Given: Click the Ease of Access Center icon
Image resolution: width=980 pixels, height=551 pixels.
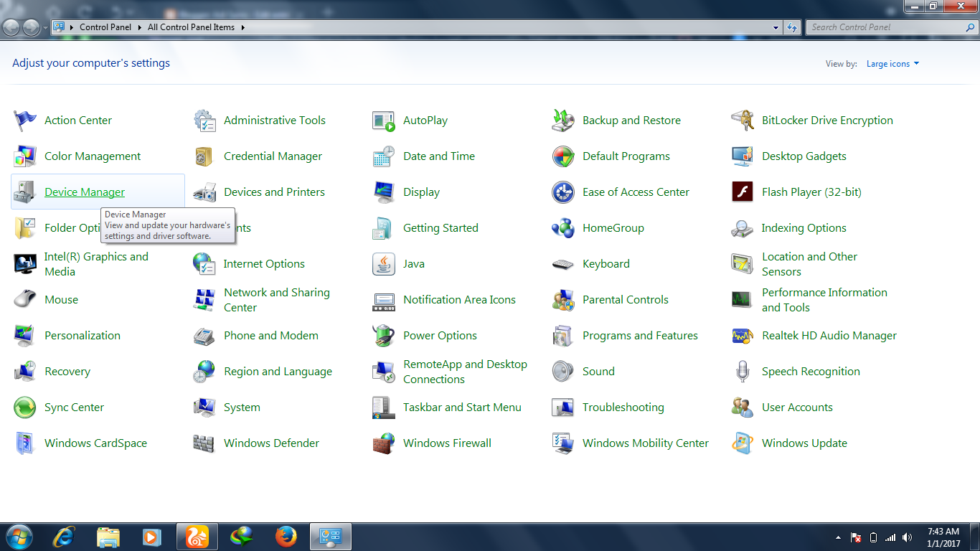Looking at the screenshot, I should (563, 192).
